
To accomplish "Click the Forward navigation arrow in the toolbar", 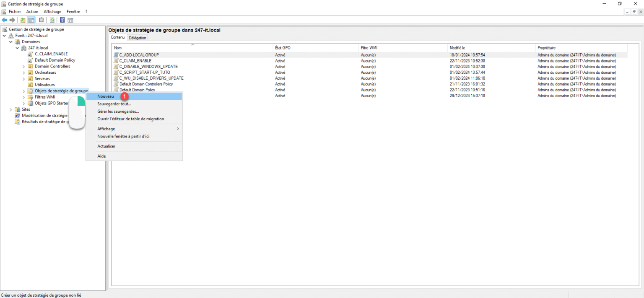I will 12,19.
